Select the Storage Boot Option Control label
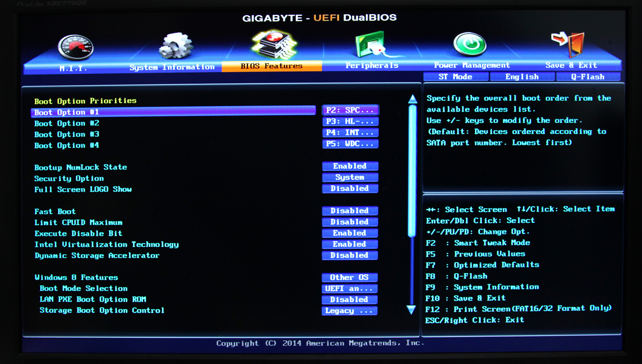Viewport: 642px width, 364px height. click(x=102, y=311)
